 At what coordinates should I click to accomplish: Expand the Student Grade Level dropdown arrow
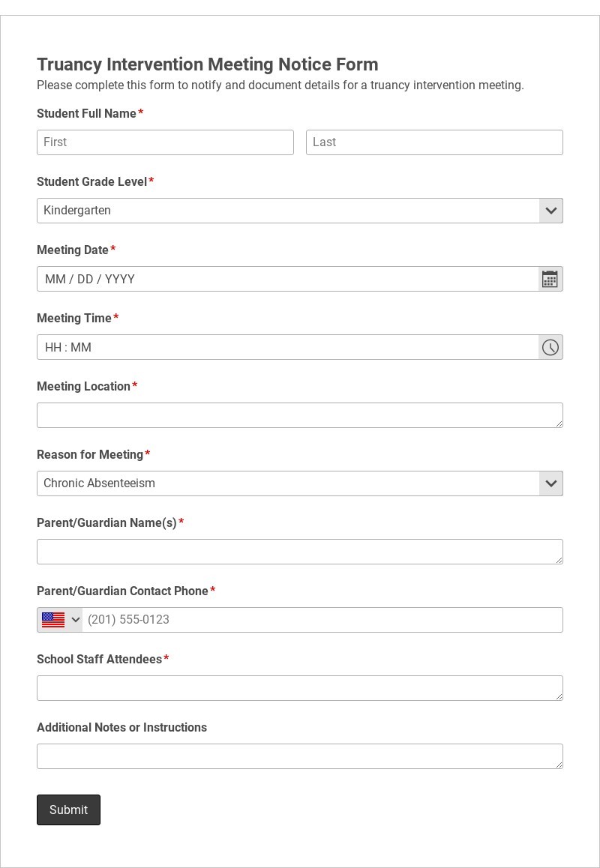click(550, 211)
